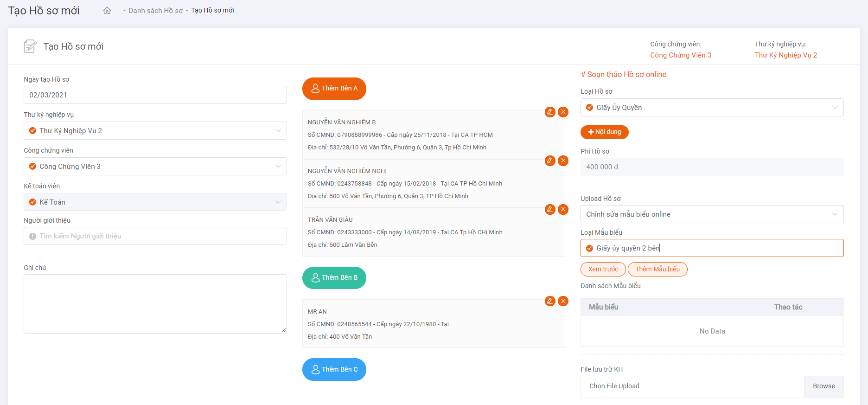This screenshot has width=868, height=405.
Task: Edit the MR AN party entry
Action: 550,301
